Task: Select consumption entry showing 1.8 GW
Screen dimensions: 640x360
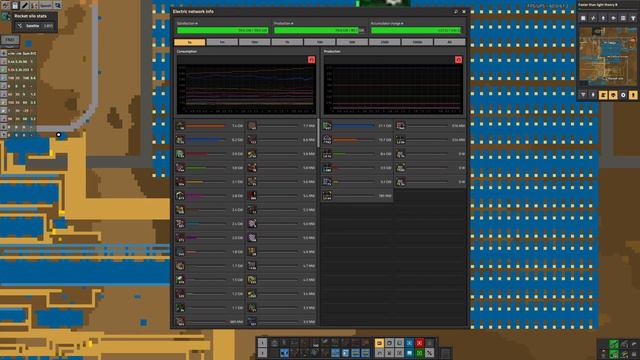Action: tap(210, 251)
